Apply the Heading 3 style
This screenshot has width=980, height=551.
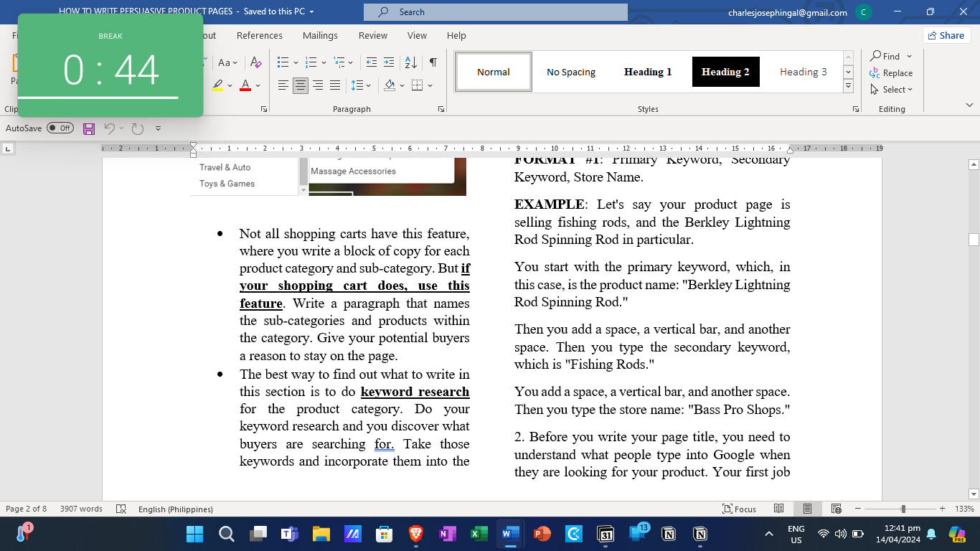pos(803,72)
